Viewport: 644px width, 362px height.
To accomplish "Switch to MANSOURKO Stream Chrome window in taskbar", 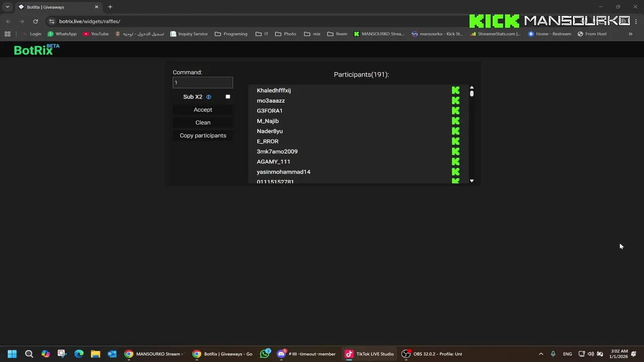I will point(154,354).
